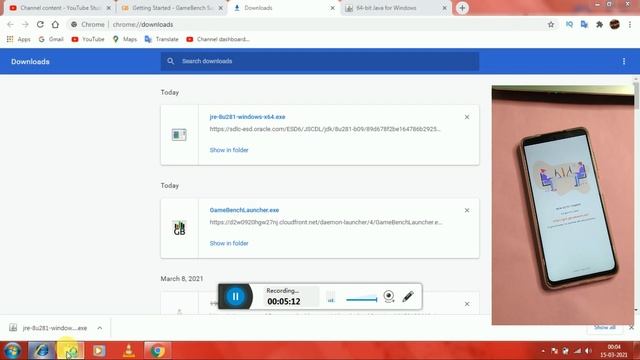Click the phone webcam overlay

(x=563, y=205)
